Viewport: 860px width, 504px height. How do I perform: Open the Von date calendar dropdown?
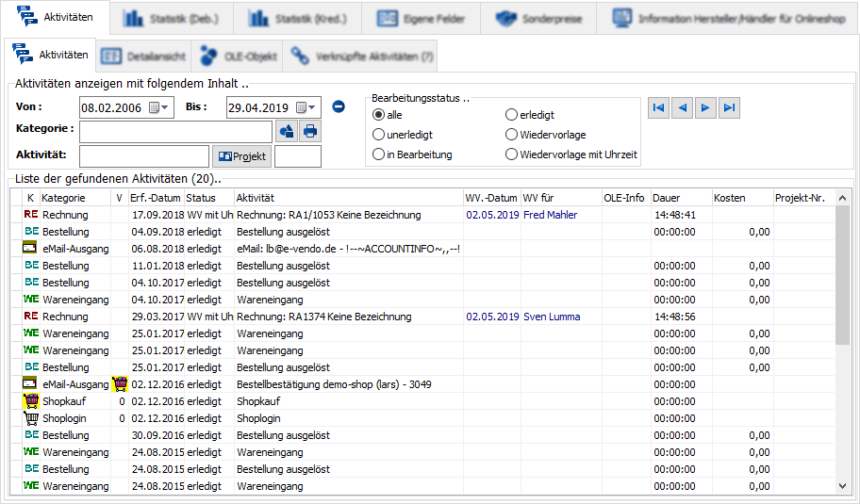[x=159, y=107]
